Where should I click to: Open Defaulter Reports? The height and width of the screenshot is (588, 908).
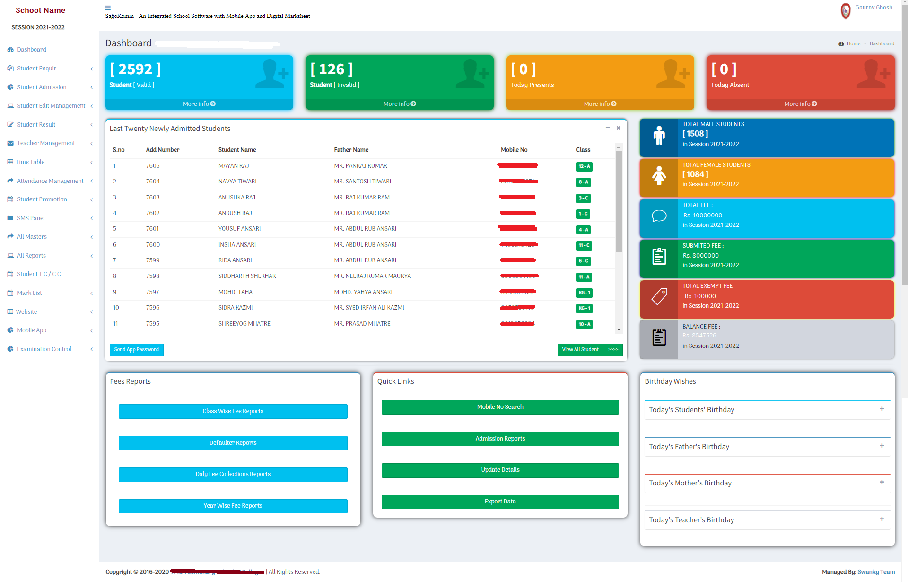(x=233, y=443)
